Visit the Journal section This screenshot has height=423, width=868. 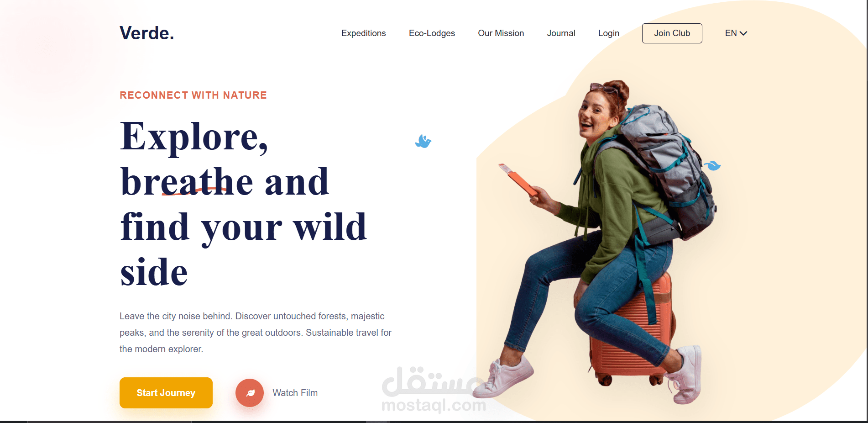click(561, 33)
